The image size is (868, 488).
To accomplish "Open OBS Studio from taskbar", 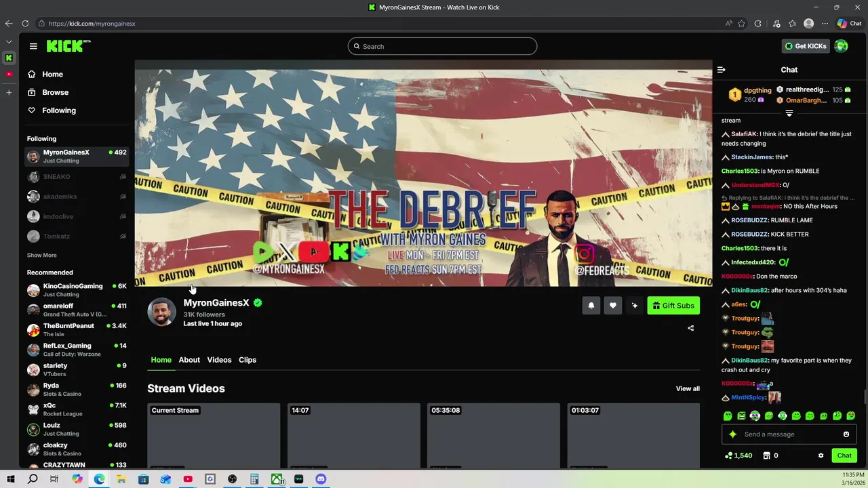I will pyautogui.click(x=233, y=479).
